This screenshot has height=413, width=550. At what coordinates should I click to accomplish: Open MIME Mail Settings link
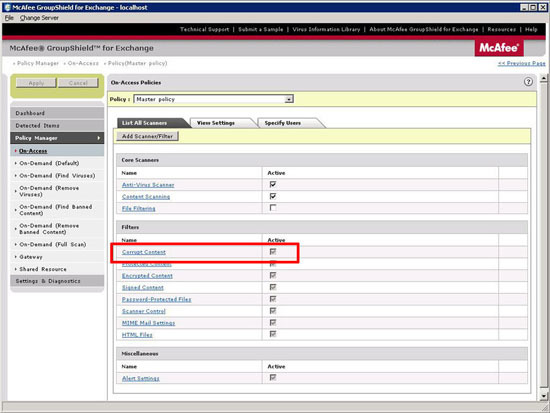point(148,323)
